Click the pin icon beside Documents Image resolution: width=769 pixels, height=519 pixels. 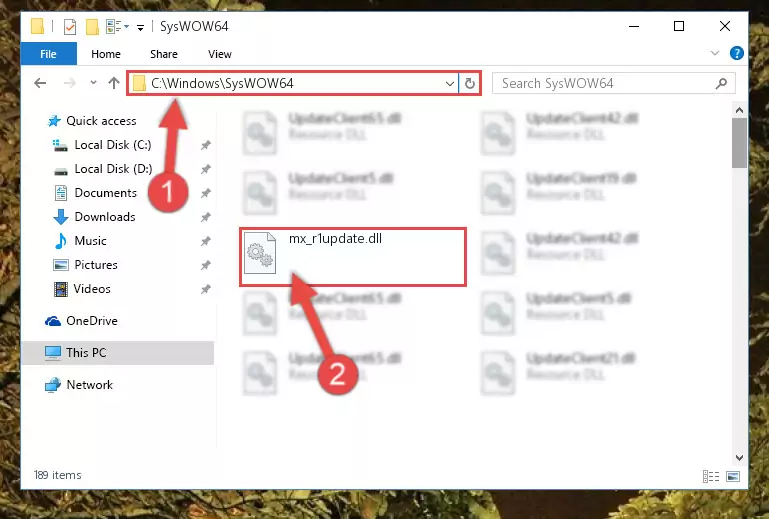pyautogui.click(x=205, y=193)
